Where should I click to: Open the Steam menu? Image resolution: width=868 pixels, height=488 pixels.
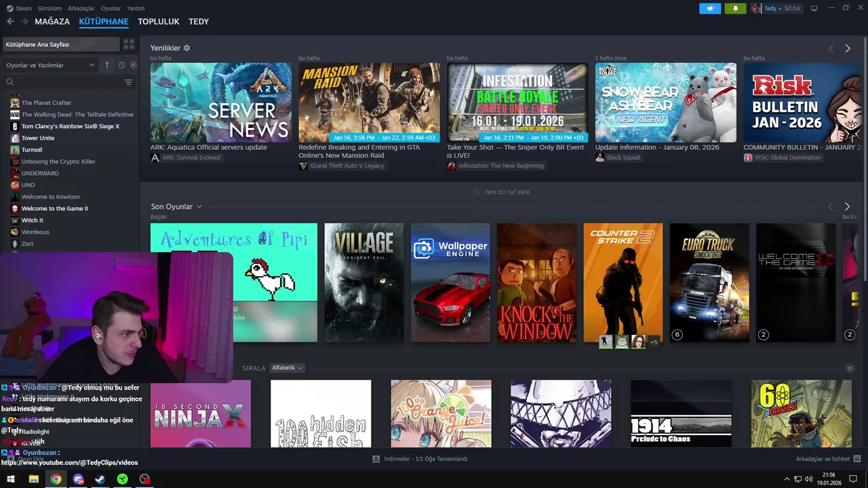pos(24,8)
